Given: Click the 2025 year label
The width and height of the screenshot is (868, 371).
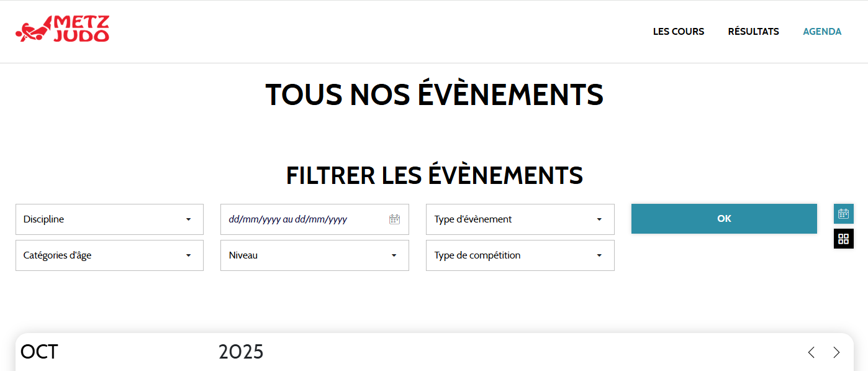Looking at the screenshot, I should pyautogui.click(x=241, y=352).
